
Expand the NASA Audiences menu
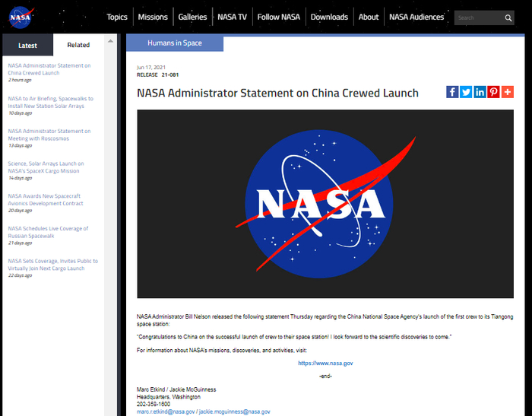pyautogui.click(x=416, y=17)
